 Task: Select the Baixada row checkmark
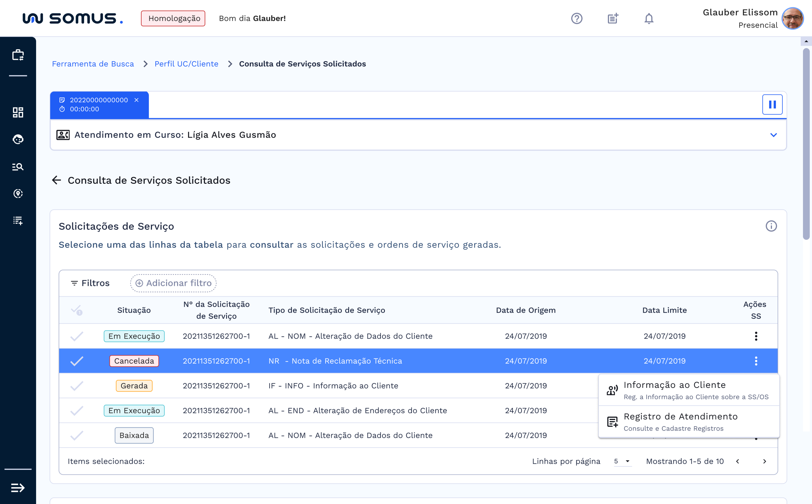(77, 435)
